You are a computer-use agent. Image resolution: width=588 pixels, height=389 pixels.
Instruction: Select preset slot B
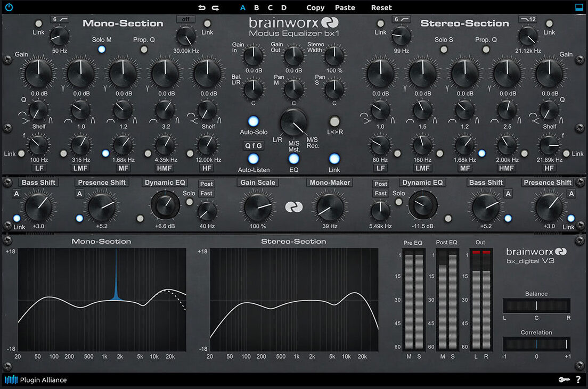[x=256, y=7]
